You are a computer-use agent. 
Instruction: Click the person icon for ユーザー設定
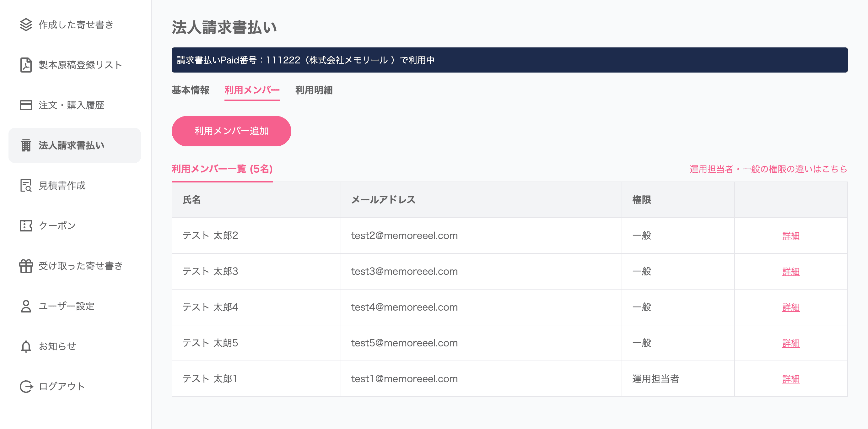(26, 306)
